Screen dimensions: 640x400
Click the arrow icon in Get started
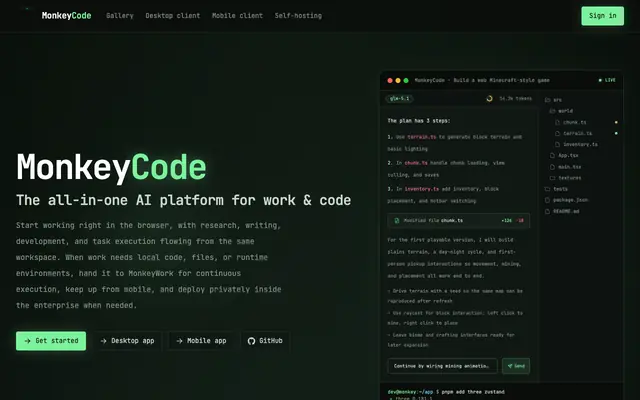[27, 341]
